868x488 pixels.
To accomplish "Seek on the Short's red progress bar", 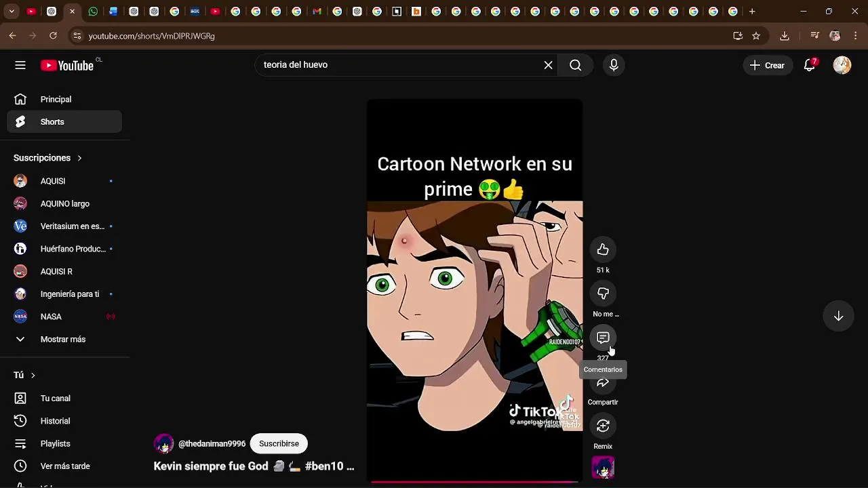I will point(475,483).
